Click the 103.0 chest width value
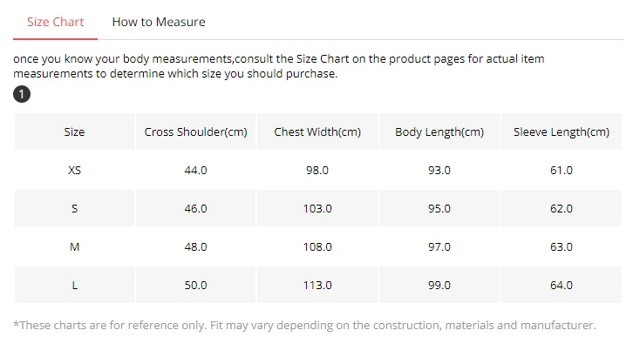Image resolution: width=640 pixels, height=364 pixels. 317,209
